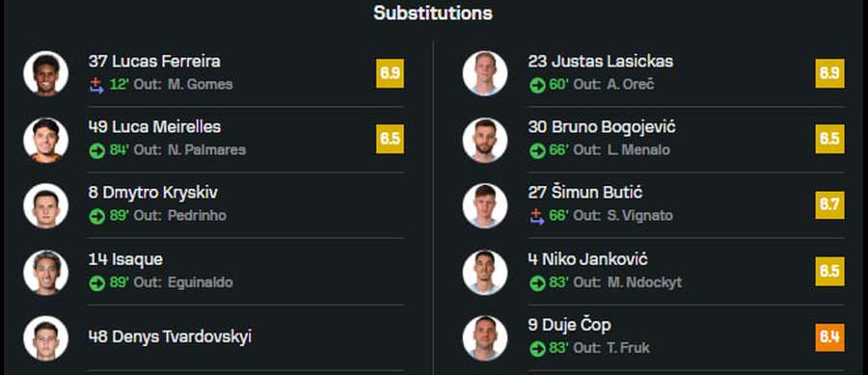The width and height of the screenshot is (868, 375).
Task: Click green arrow icon under Niko Janković
Action: tap(537, 282)
